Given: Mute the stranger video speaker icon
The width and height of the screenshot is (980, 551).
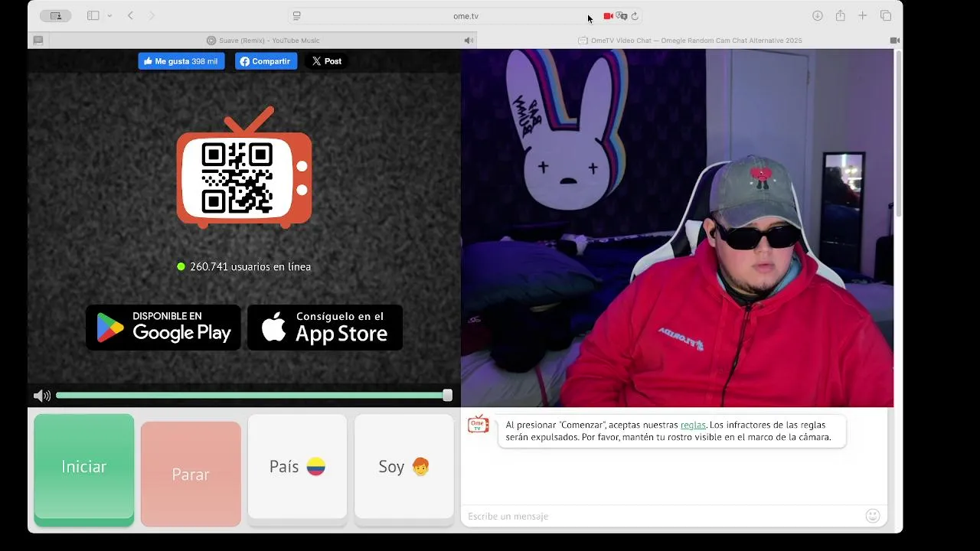Looking at the screenshot, I should pyautogui.click(x=42, y=396).
